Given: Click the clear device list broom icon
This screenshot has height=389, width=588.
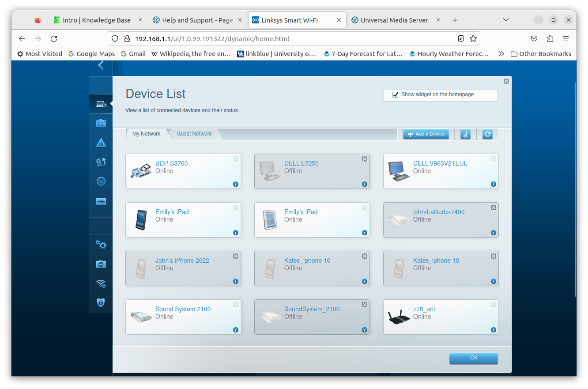Looking at the screenshot, I should click(465, 134).
